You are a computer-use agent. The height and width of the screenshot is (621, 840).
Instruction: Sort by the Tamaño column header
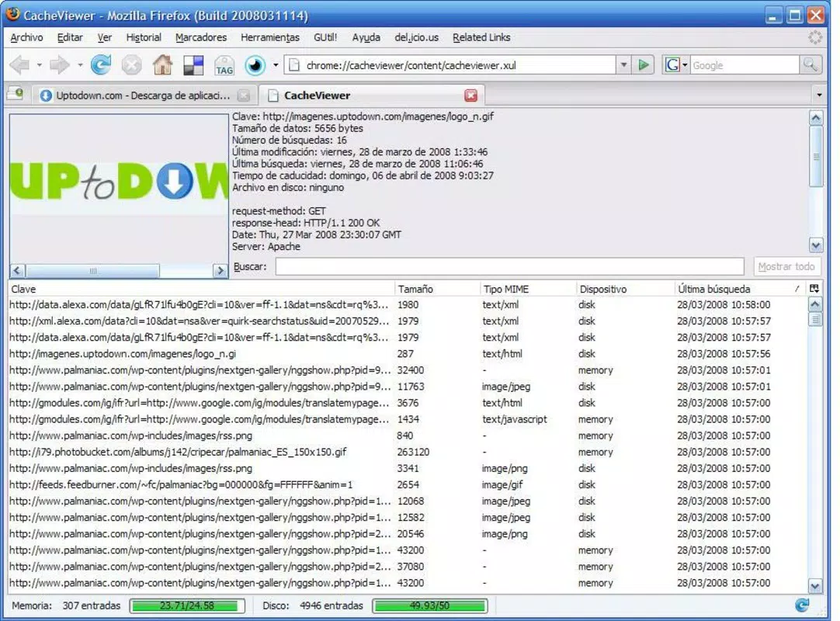coord(436,289)
